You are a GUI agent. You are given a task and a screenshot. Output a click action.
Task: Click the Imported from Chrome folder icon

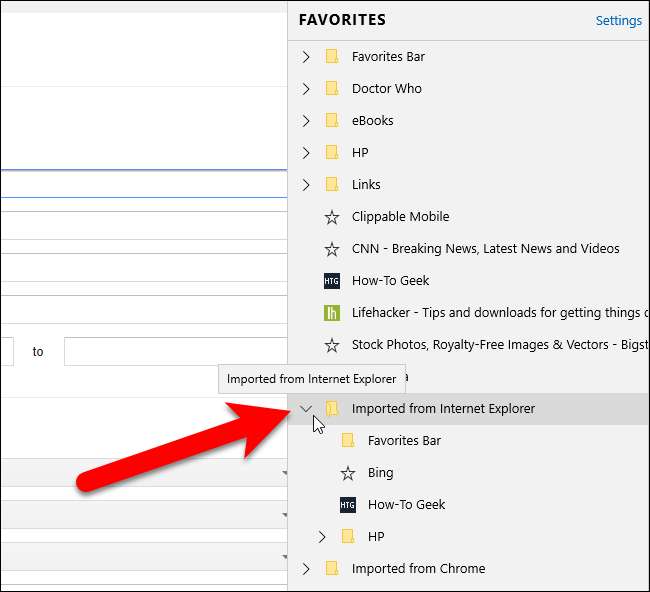click(x=332, y=569)
